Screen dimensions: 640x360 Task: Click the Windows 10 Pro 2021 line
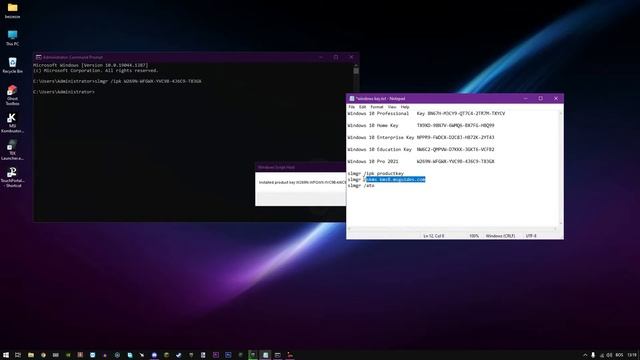pyautogui.click(x=421, y=161)
